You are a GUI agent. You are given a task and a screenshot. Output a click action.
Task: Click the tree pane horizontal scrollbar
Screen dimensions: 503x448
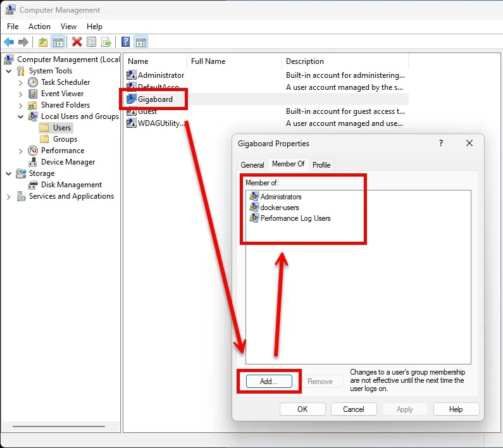(59, 426)
